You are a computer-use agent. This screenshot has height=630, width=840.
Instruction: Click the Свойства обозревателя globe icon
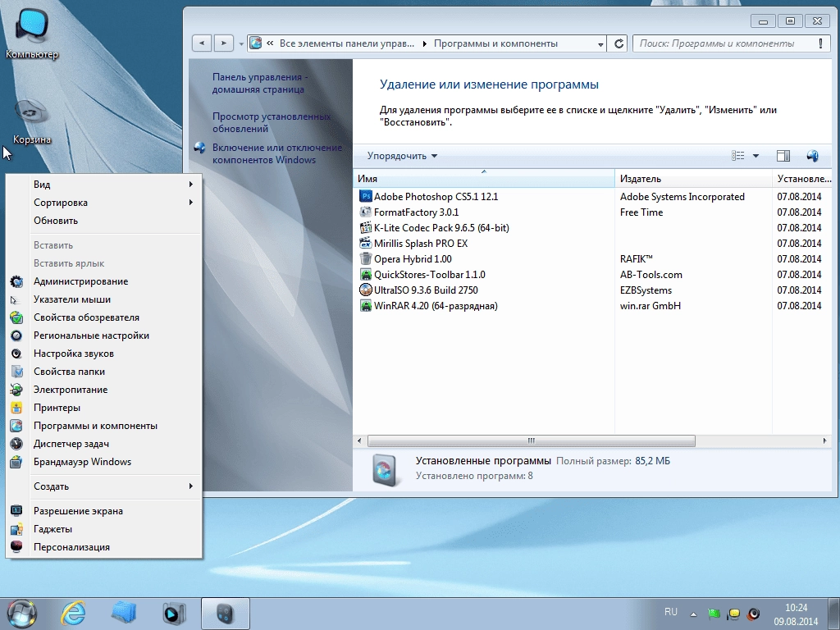point(16,317)
